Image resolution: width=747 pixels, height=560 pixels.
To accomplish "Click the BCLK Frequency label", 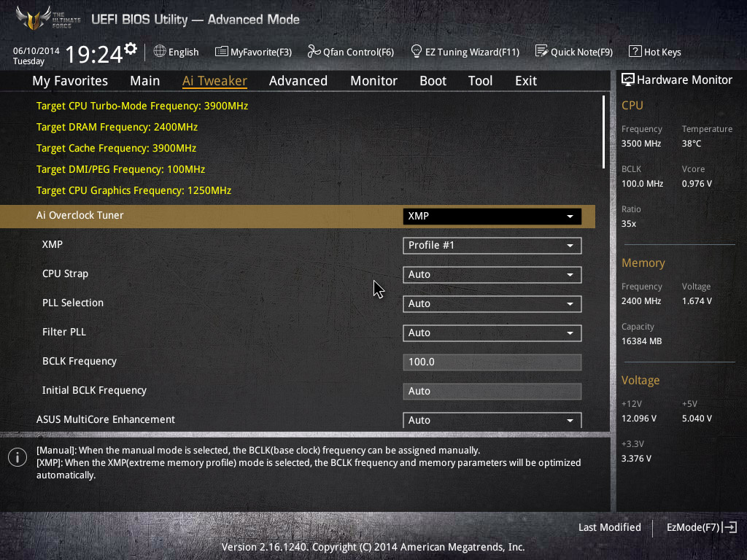I will point(80,361).
